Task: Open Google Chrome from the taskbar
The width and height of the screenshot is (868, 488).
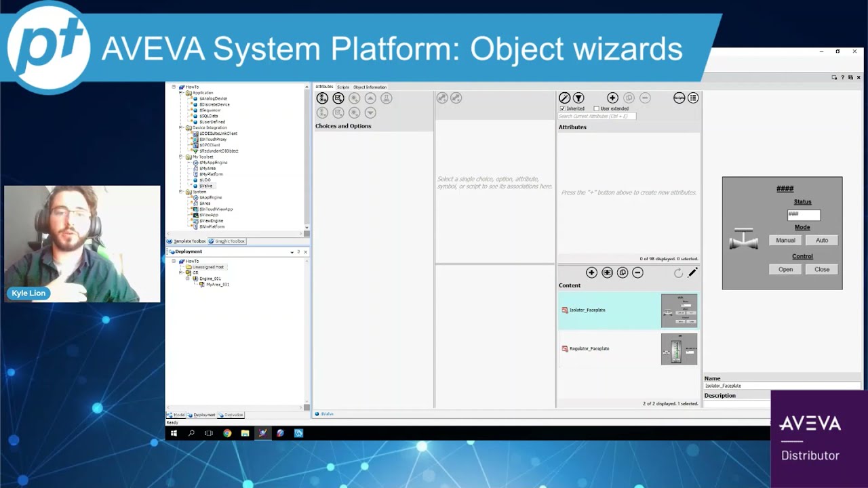Action: pyautogui.click(x=227, y=433)
